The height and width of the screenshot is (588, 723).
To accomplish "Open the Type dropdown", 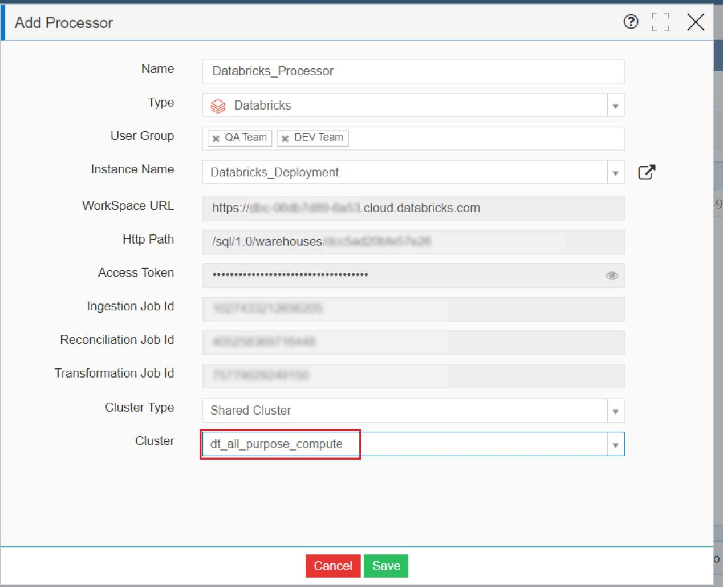I will click(x=615, y=105).
